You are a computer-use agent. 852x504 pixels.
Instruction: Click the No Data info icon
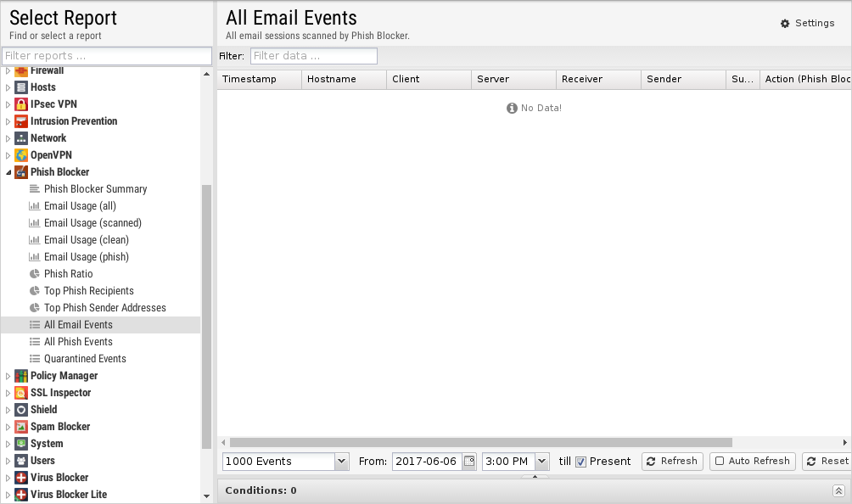pyautogui.click(x=512, y=108)
